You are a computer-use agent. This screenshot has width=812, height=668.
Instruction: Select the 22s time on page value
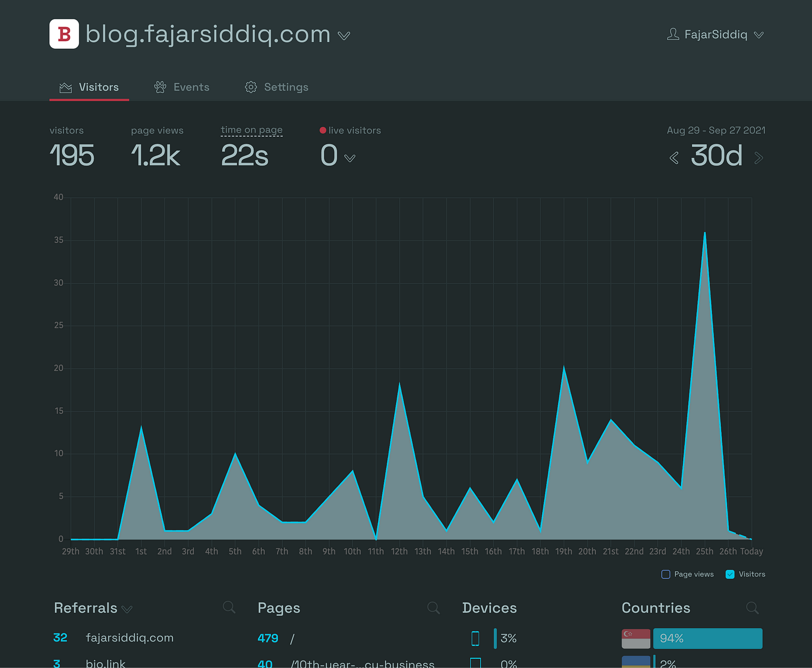(245, 155)
